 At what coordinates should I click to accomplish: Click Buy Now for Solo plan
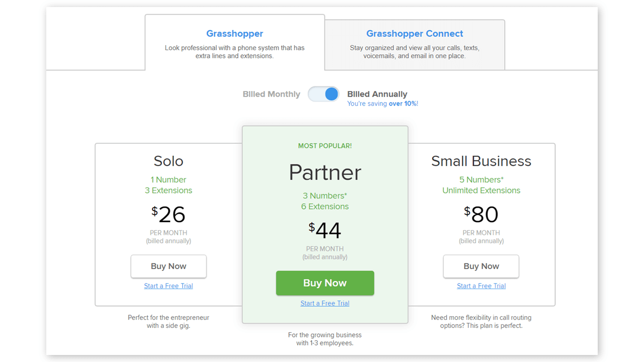point(169,266)
